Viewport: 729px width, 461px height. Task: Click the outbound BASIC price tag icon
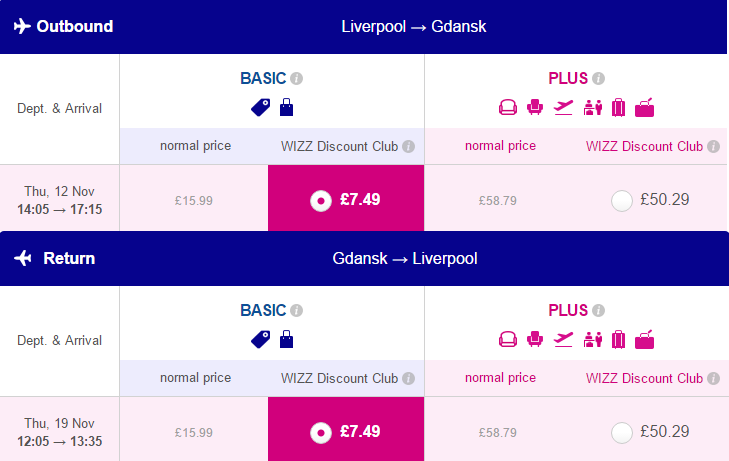(260, 107)
